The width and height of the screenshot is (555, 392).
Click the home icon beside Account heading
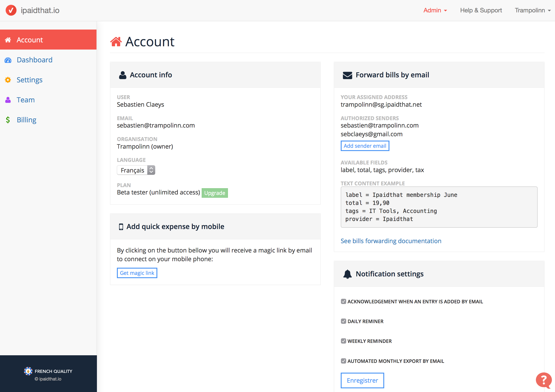(x=116, y=42)
